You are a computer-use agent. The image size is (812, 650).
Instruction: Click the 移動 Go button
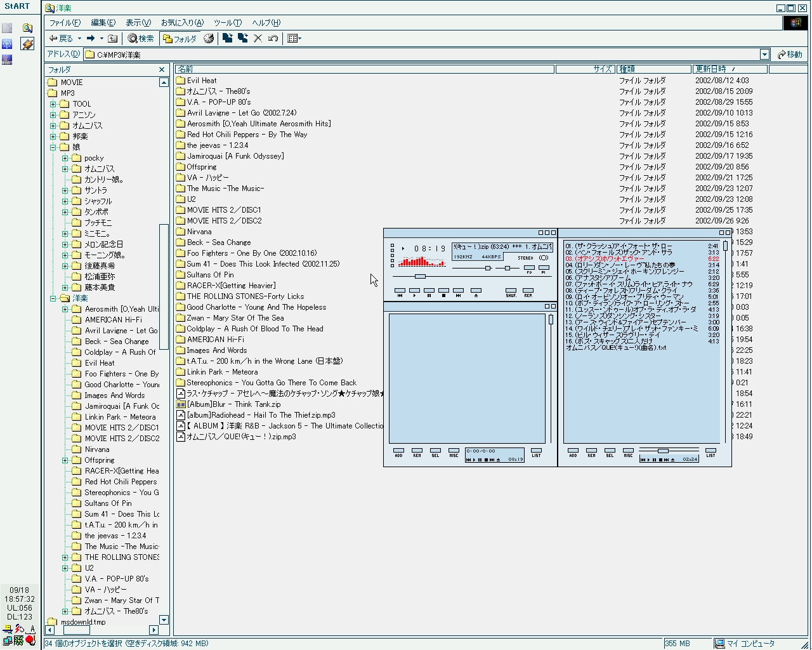[790, 55]
